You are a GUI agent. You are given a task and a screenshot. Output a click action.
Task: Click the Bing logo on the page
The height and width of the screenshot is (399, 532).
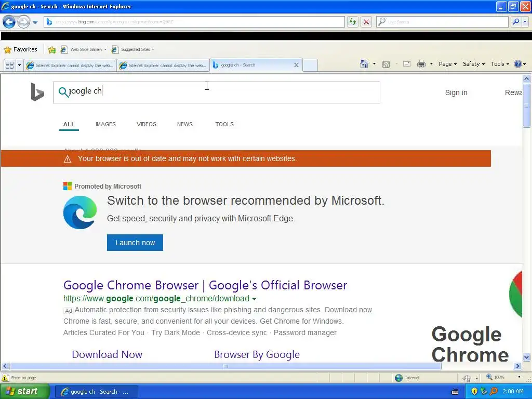pos(37,92)
